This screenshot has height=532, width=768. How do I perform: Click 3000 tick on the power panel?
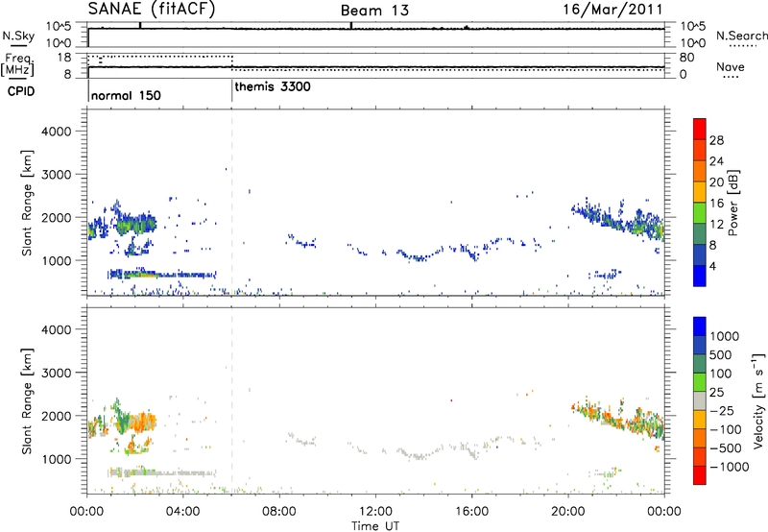(56, 175)
